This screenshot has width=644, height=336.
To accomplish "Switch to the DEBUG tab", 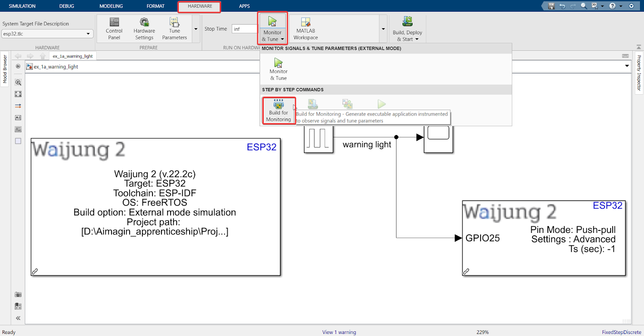I will (x=66, y=6).
